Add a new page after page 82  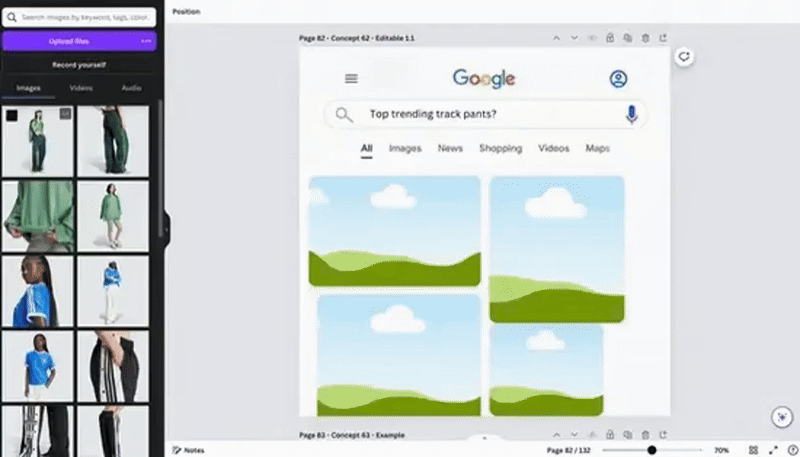click(662, 38)
